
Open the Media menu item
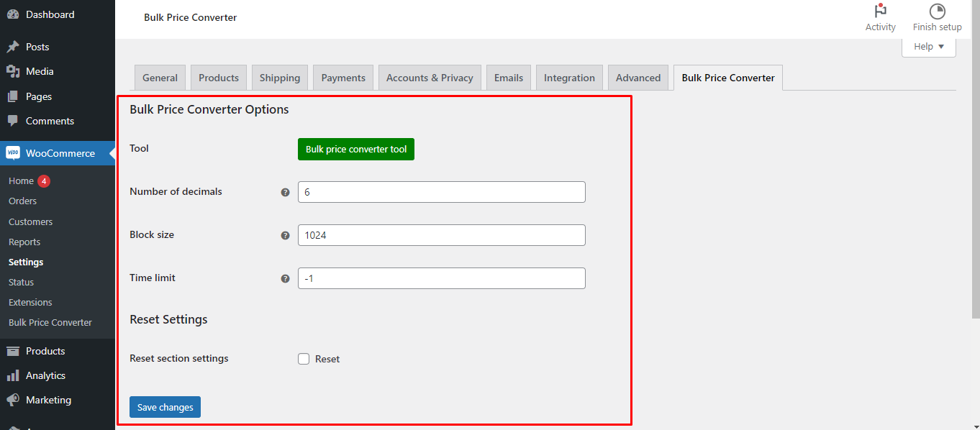point(58,71)
